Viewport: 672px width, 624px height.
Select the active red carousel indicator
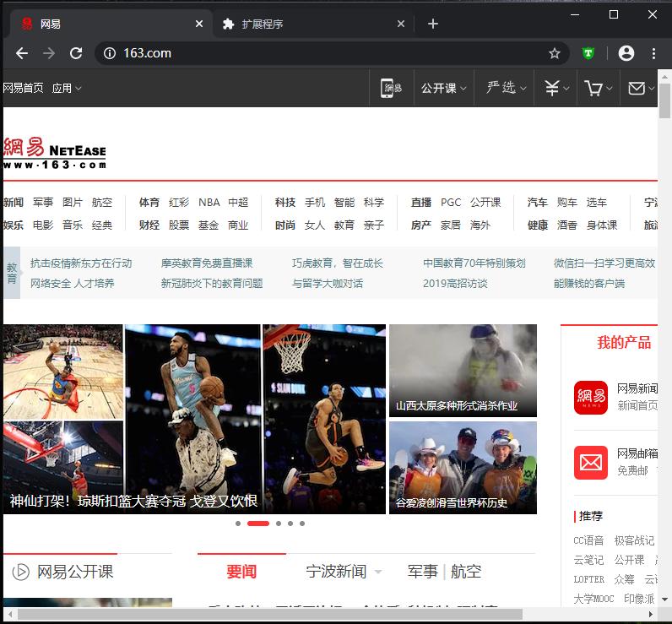[x=258, y=524]
